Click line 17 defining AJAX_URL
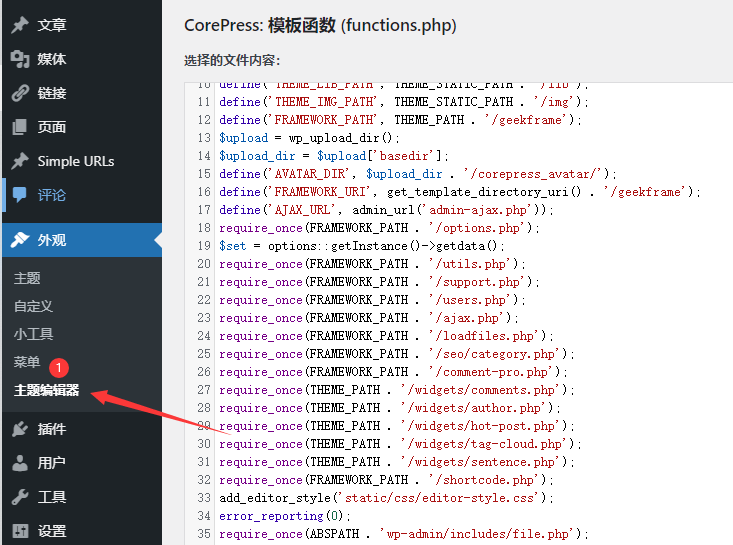Screen dimensions: 733x545 (x=386, y=210)
